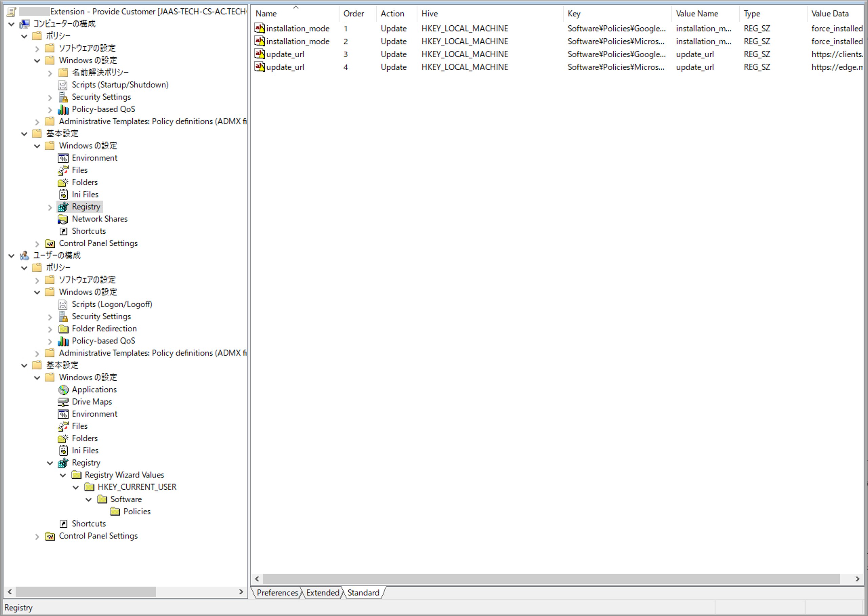
Task: Sort list by Order column header
Action: (358, 13)
